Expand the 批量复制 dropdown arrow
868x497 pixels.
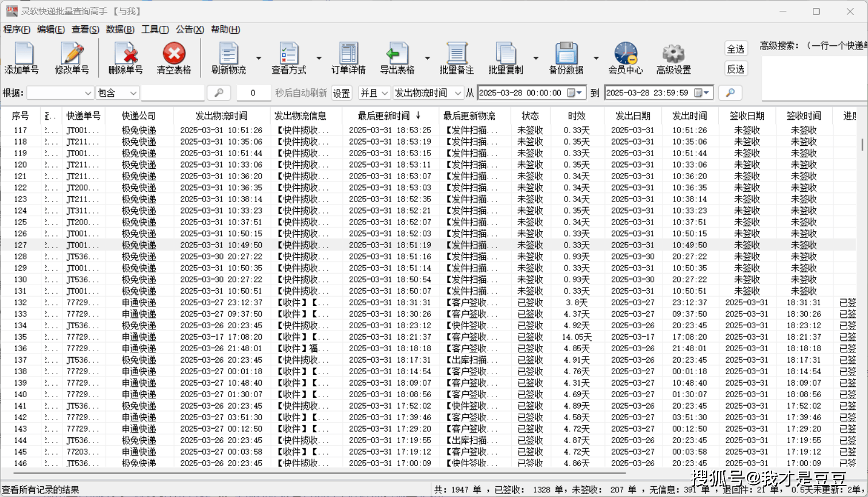(x=536, y=58)
